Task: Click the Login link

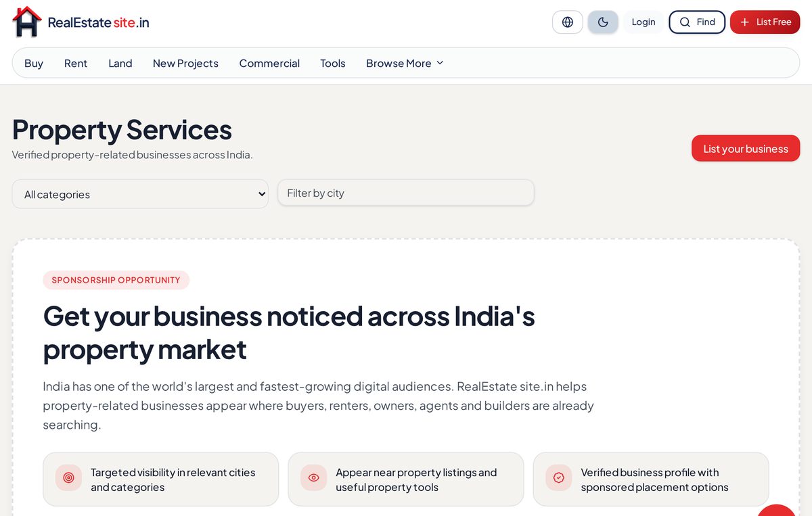Action: click(x=644, y=22)
